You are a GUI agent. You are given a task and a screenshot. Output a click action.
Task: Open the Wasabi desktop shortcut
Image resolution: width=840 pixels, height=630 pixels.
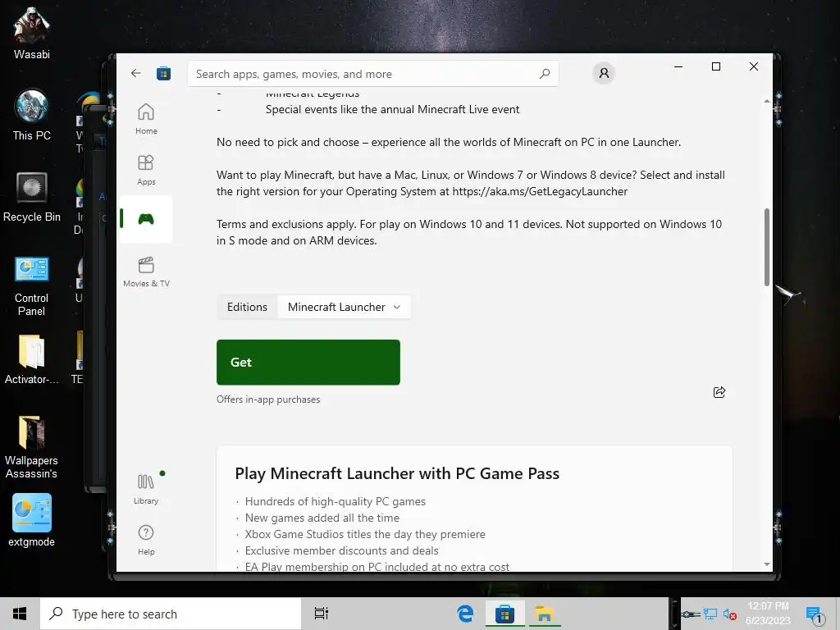(x=32, y=34)
